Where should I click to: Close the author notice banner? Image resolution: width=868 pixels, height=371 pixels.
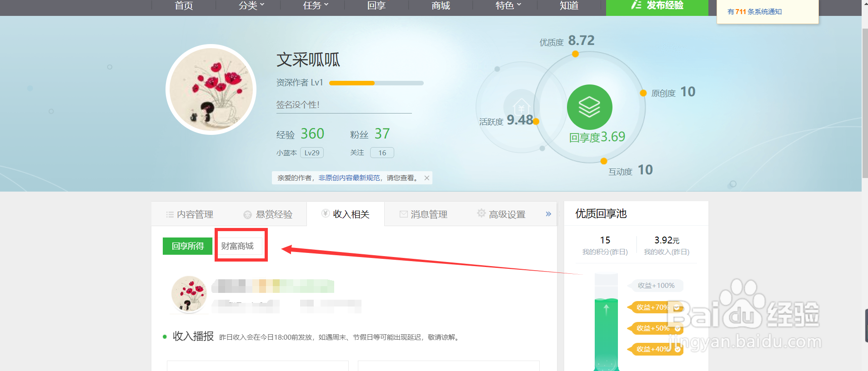[x=426, y=178]
